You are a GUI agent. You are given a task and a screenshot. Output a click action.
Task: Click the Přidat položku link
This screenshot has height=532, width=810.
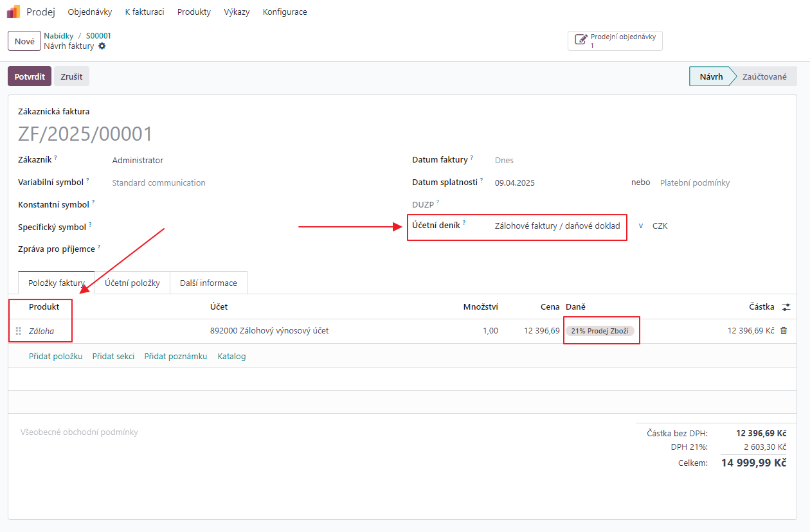(x=55, y=356)
